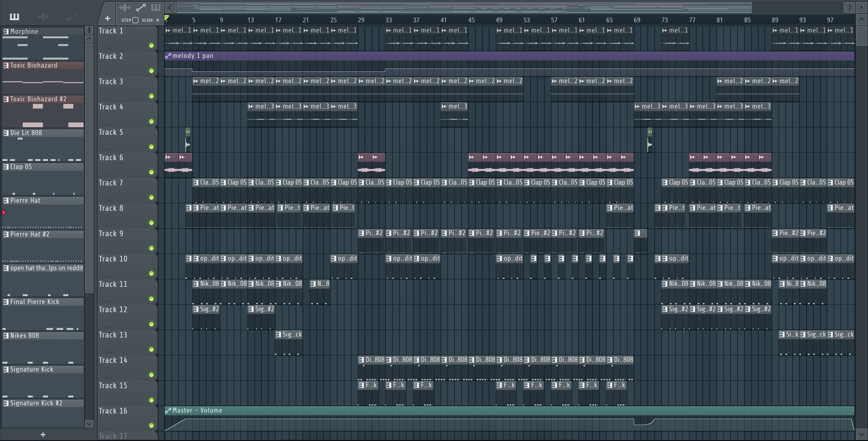Show pattern clips in the picker panel
The height and width of the screenshot is (441, 868).
[14, 16]
